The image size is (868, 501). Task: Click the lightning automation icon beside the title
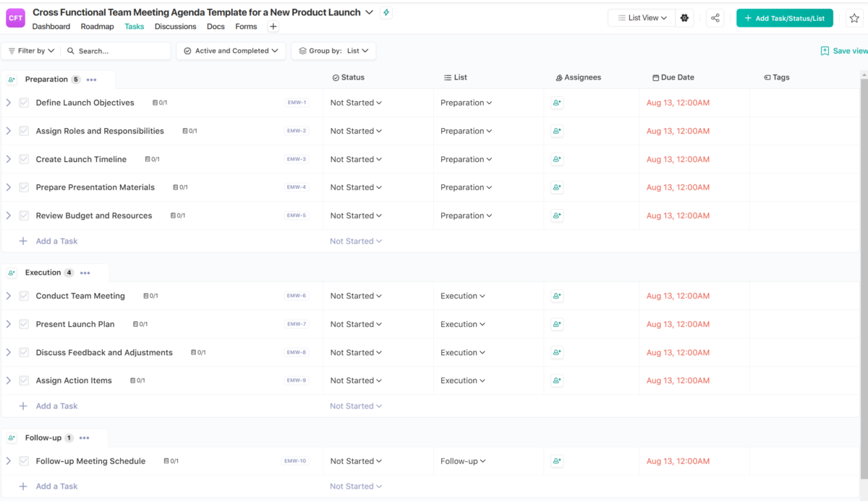coord(386,12)
